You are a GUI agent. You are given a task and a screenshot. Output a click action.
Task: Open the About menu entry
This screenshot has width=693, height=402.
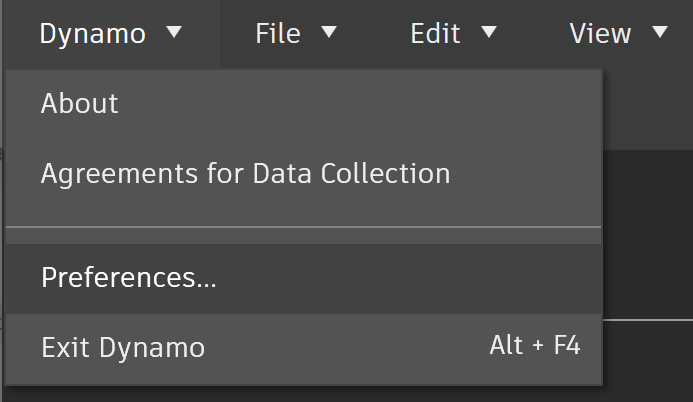point(80,104)
